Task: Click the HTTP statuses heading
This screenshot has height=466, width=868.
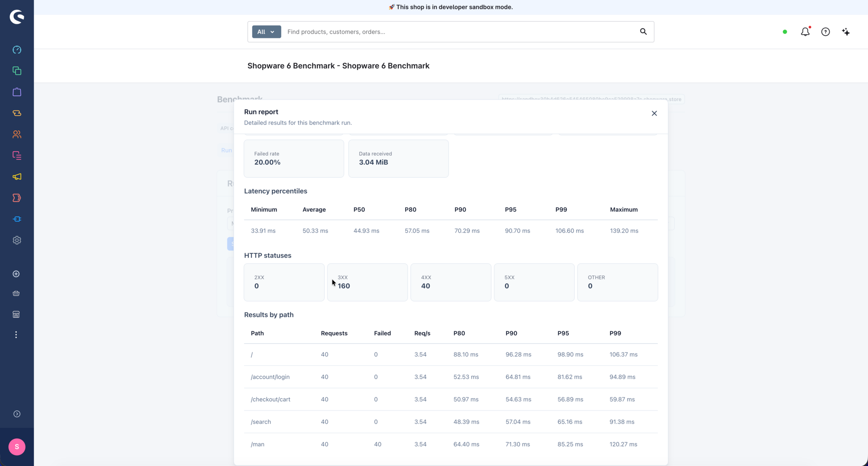Action: tap(268, 255)
